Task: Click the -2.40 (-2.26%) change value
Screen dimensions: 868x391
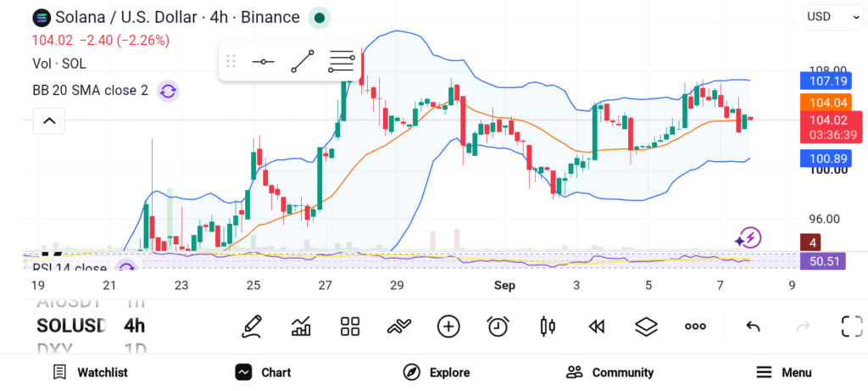Action: coord(125,41)
